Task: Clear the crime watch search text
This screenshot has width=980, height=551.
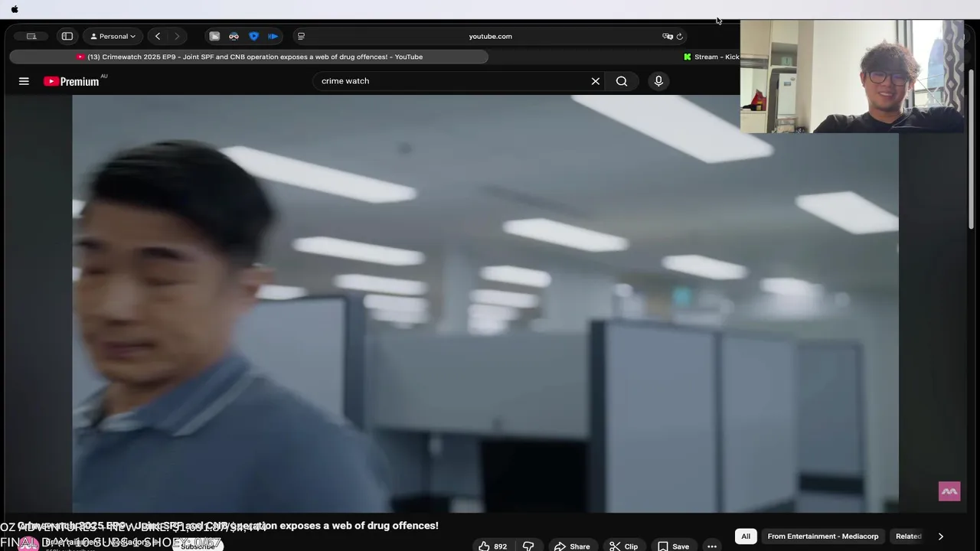Action: [595, 81]
